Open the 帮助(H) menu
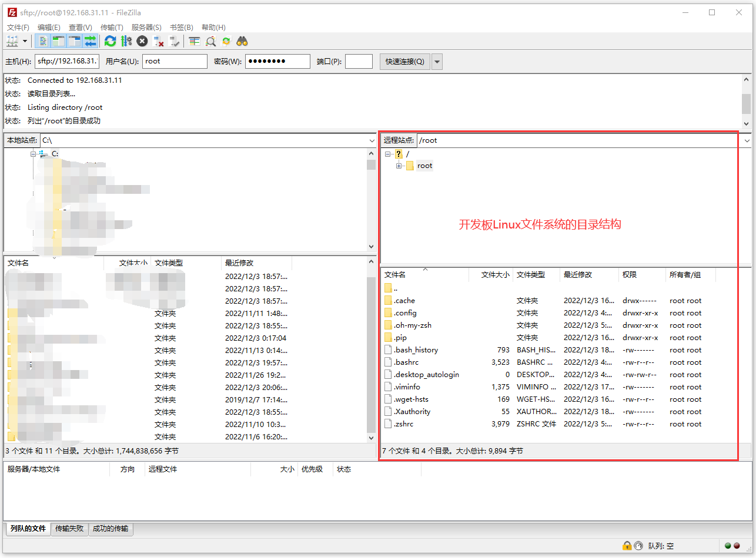The width and height of the screenshot is (756, 558). [x=213, y=27]
